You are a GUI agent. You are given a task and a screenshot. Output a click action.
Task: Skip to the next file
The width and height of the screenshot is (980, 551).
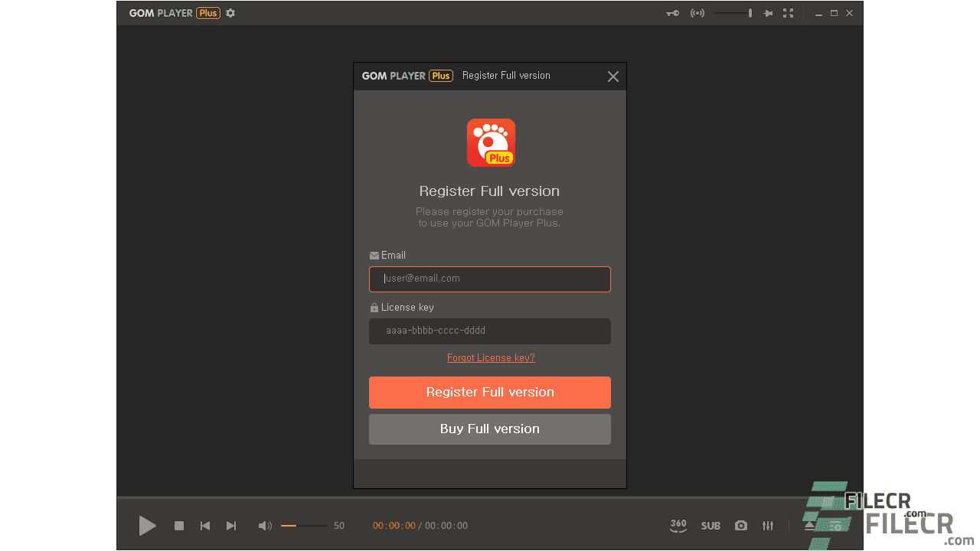[x=231, y=526]
